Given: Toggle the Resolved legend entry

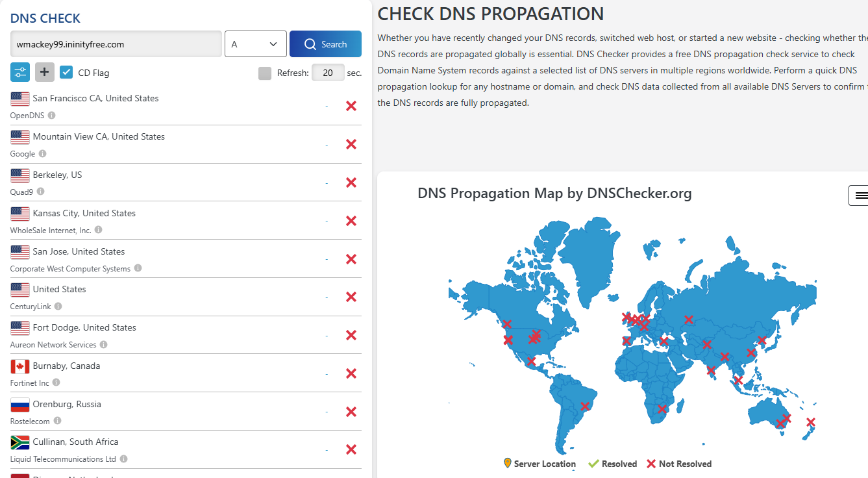Looking at the screenshot, I should click(x=612, y=464).
